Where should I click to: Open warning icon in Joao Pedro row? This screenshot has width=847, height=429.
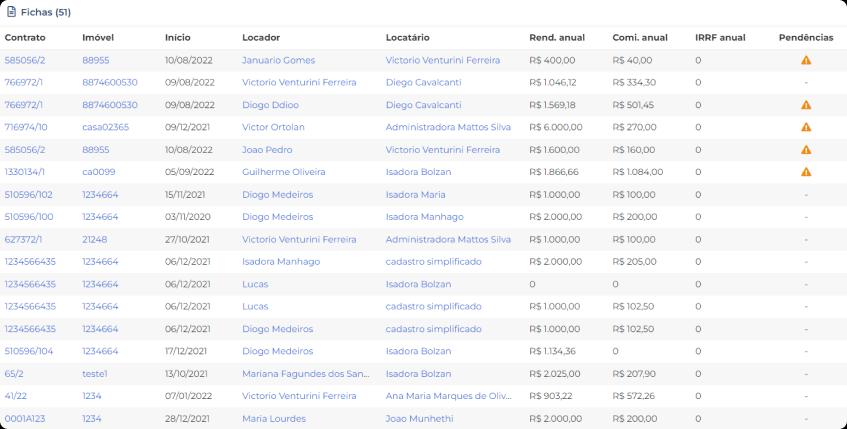[806, 150]
